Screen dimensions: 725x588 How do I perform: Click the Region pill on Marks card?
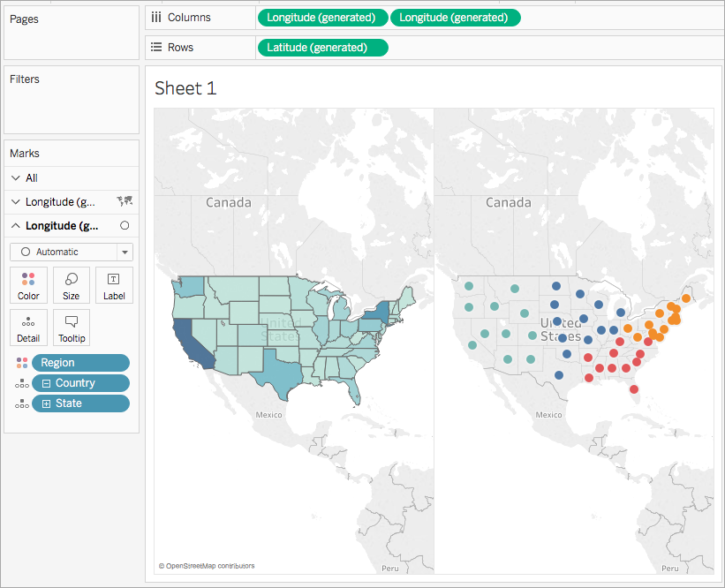[80, 363]
